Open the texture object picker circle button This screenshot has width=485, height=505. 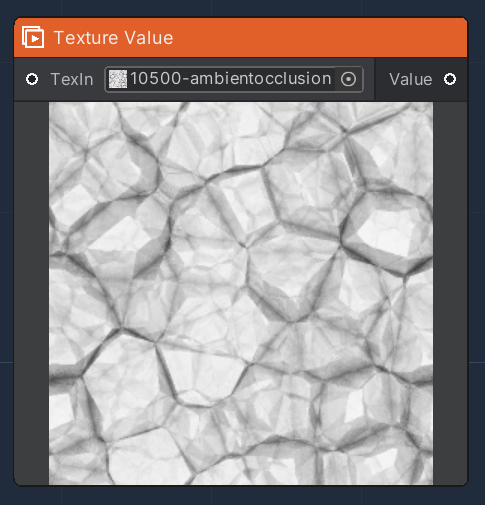point(349,79)
